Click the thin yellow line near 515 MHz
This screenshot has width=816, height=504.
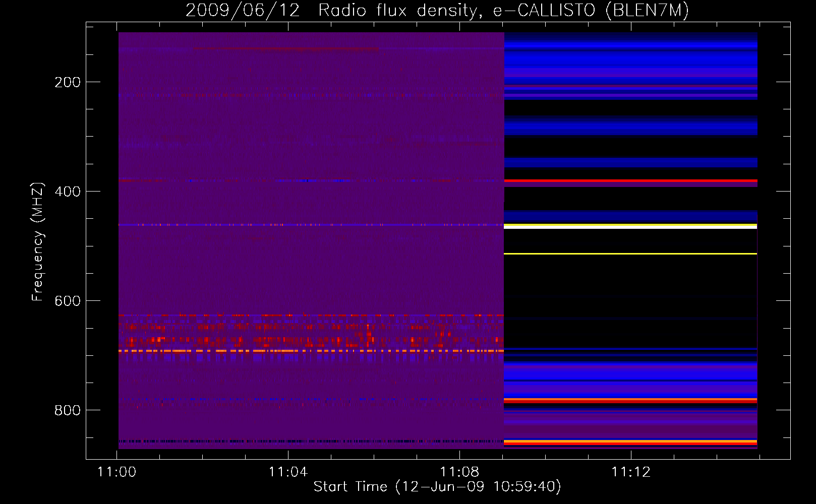point(630,254)
